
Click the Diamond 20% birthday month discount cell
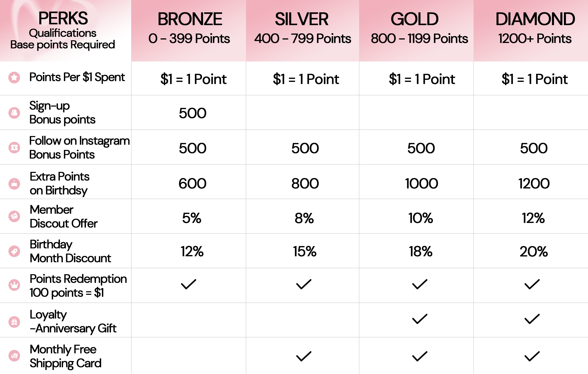coord(533,251)
